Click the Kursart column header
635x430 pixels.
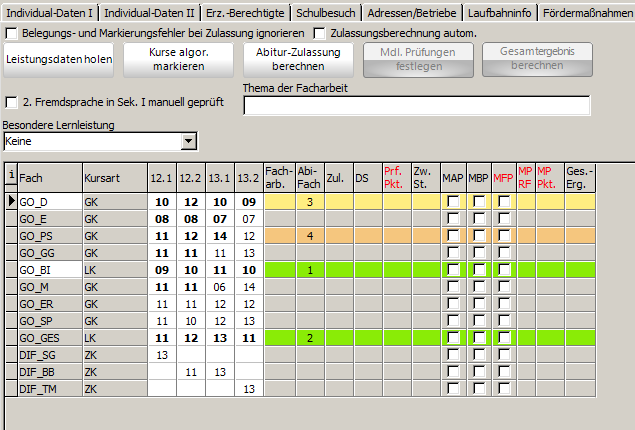pyautogui.click(x=115, y=178)
